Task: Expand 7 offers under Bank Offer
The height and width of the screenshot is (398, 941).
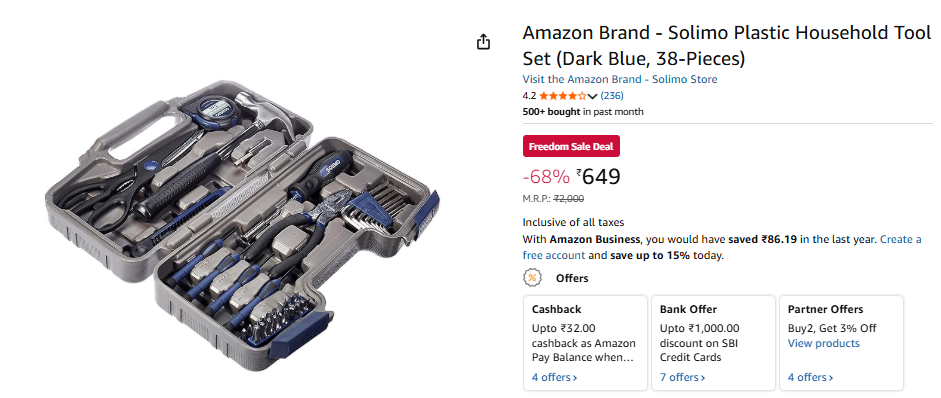Action: point(682,378)
